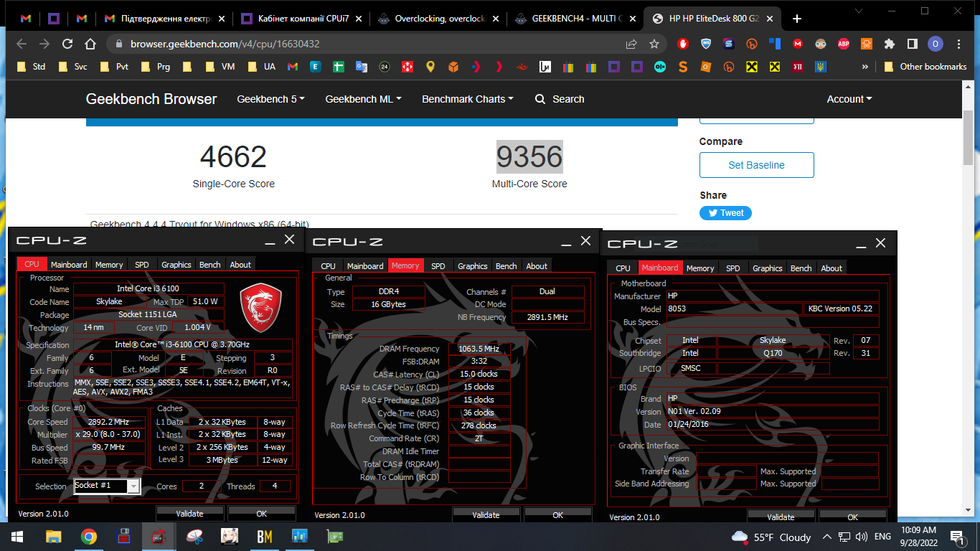Viewport: 980px width, 551px height.
Task: Switch to CPU tab in right CPU-Z window
Action: point(623,268)
